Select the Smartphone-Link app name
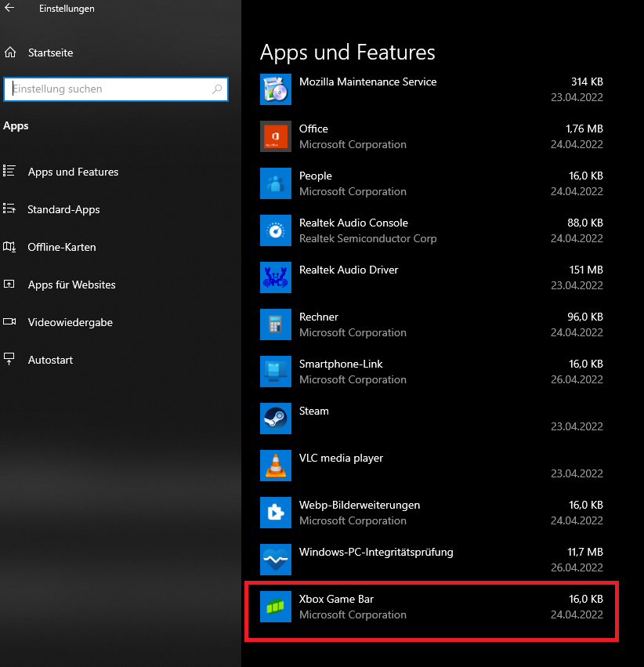 coord(341,364)
